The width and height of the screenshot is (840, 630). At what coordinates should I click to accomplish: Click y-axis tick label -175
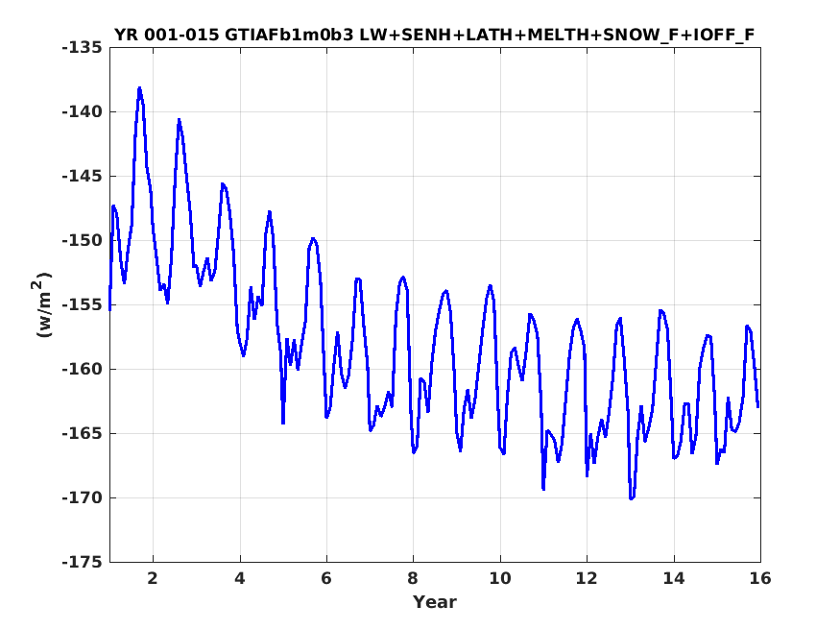point(82,562)
